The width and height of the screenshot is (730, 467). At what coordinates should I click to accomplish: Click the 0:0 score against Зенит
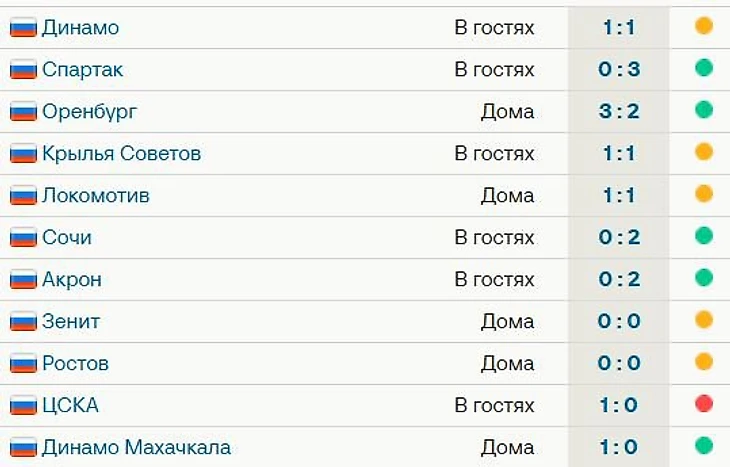pos(619,321)
